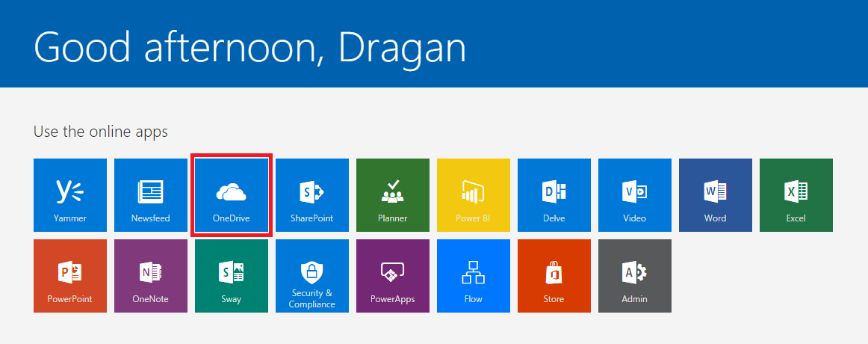The image size is (868, 344).
Task: Open the OneNote tile
Action: 151,276
